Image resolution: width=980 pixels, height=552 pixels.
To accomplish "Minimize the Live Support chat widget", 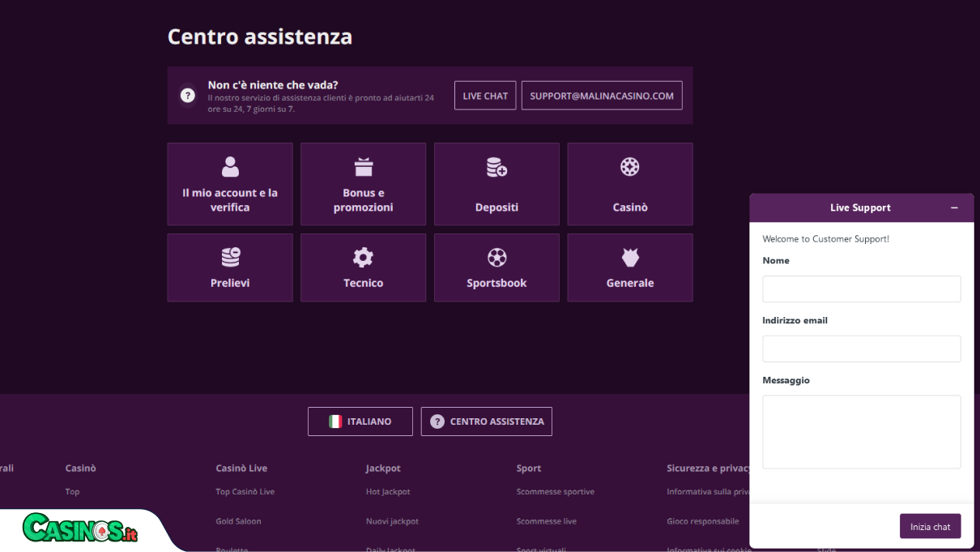I will (954, 208).
